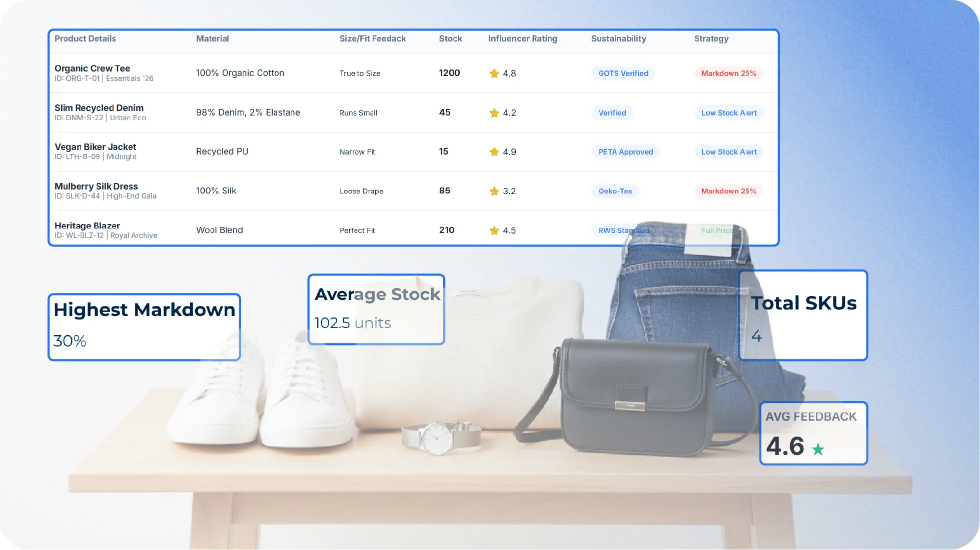This screenshot has height=550, width=980.
Task: Click the Sustainability column header
Action: (618, 38)
